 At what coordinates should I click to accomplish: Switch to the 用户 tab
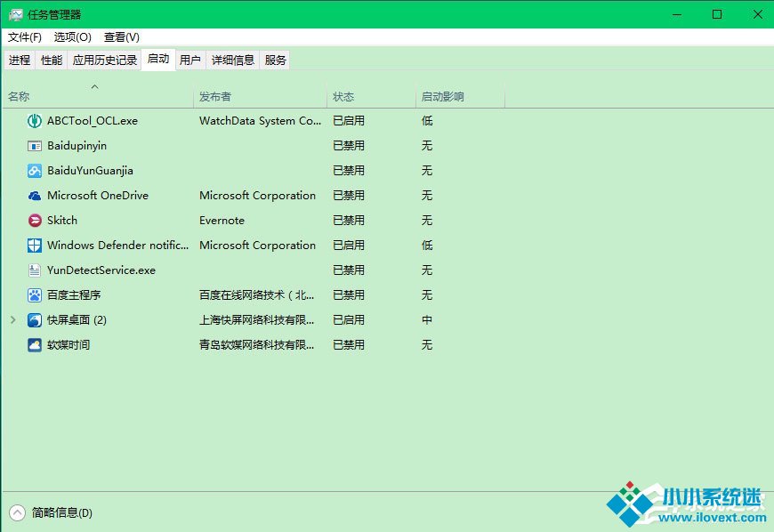pos(190,60)
